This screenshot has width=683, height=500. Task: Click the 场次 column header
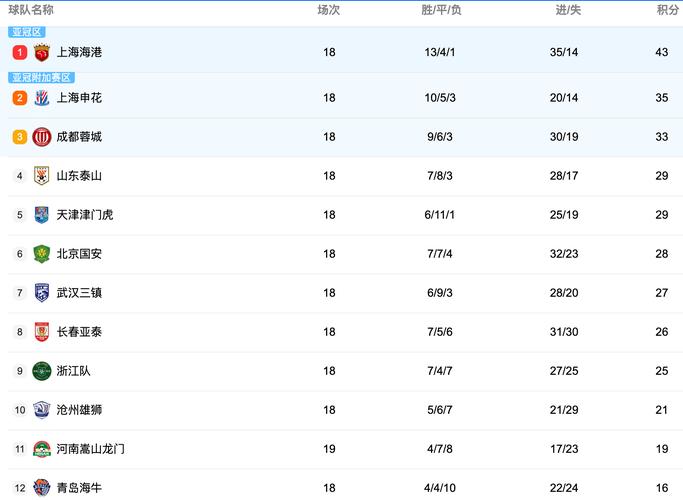point(328,10)
